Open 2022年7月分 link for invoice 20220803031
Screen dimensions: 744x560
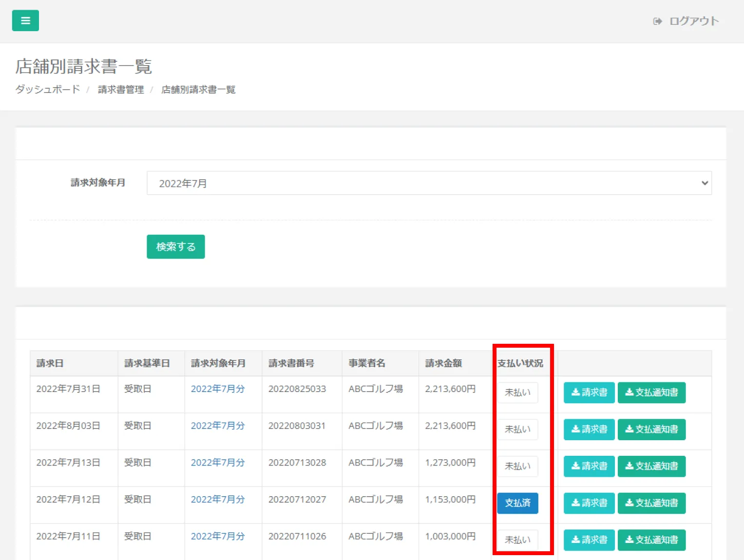[x=217, y=426]
